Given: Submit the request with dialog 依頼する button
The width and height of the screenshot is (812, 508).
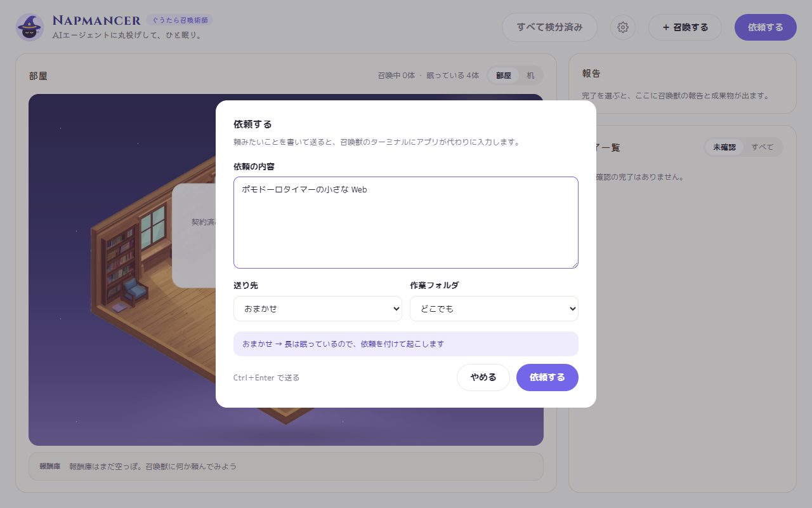Looking at the screenshot, I should (x=547, y=377).
